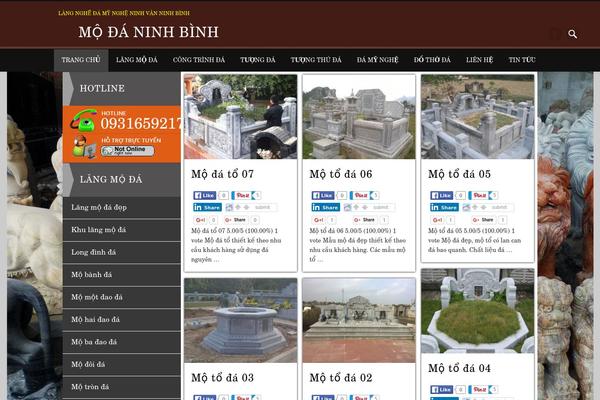Screen dimensions: 600x400
Task: Open Liên Hệ menu item
Action: tap(479, 60)
